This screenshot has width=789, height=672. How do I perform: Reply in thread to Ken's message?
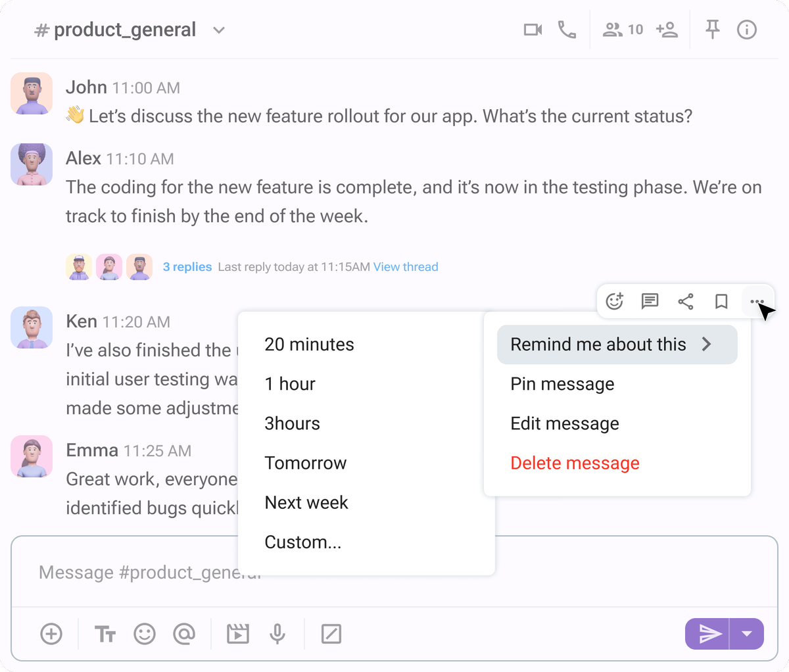650,302
